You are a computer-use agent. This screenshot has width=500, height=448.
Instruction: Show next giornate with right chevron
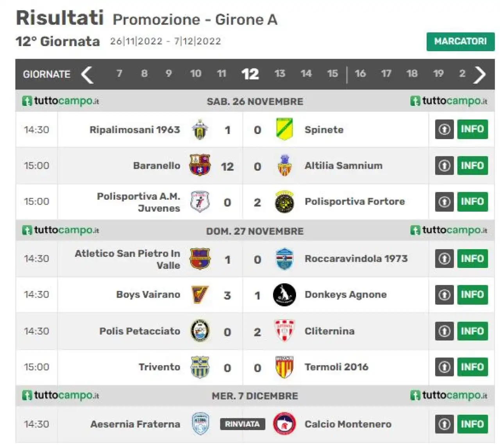tap(479, 75)
